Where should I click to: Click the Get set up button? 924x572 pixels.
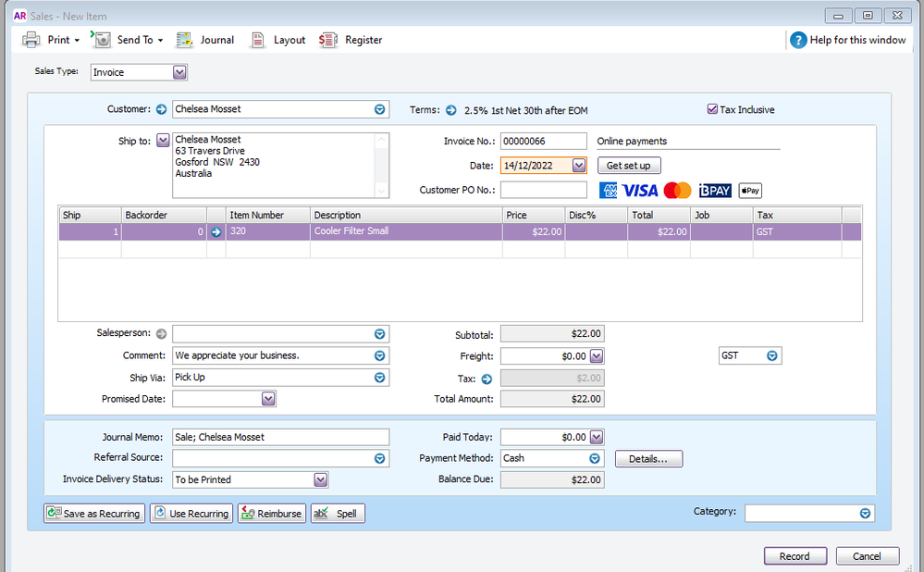coord(628,166)
